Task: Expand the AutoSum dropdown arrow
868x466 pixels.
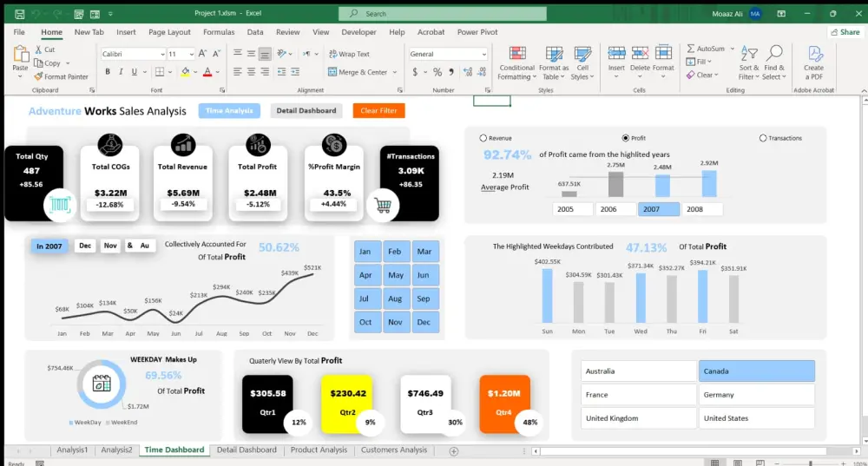Action: click(732, 49)
